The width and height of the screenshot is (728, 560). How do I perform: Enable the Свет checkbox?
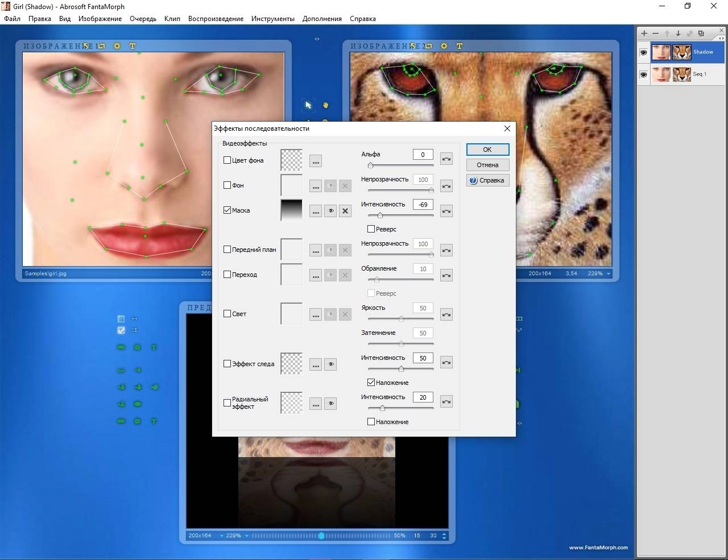tap(227, 314)
